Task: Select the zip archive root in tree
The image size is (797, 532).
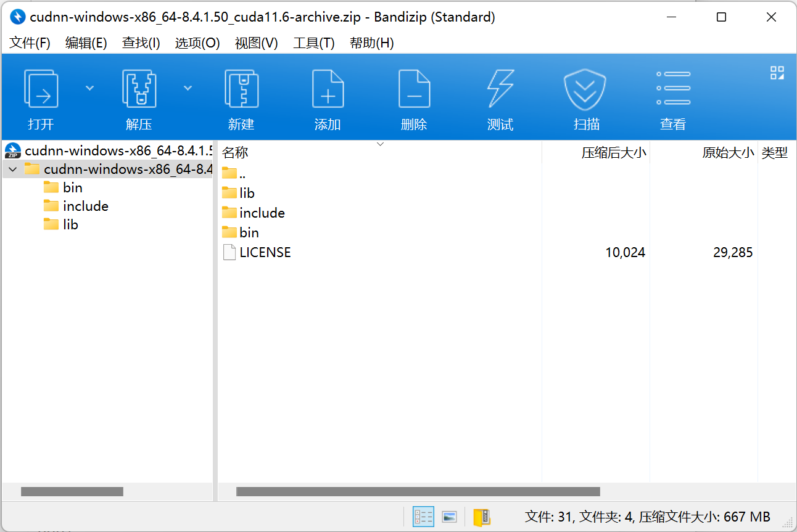Action: click(x=108, y=150)
